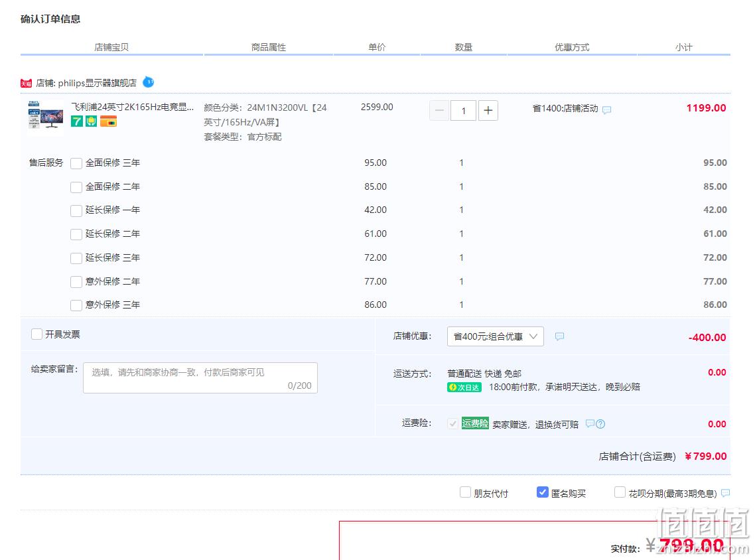Click the 优惠方式 column header
Screen dimensions: 755x560
point(572,47)
